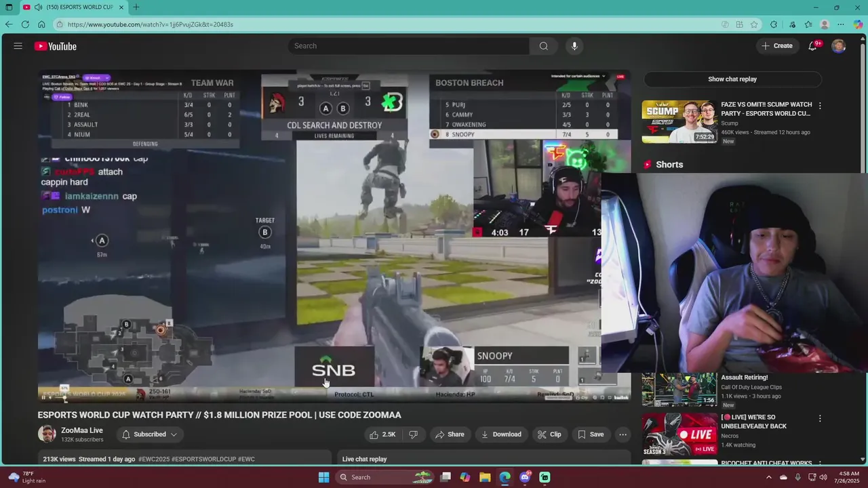This screenshot has width=868, height=488.
Task: Click the YouTube search magnifier button
Action: pos(543,46)
